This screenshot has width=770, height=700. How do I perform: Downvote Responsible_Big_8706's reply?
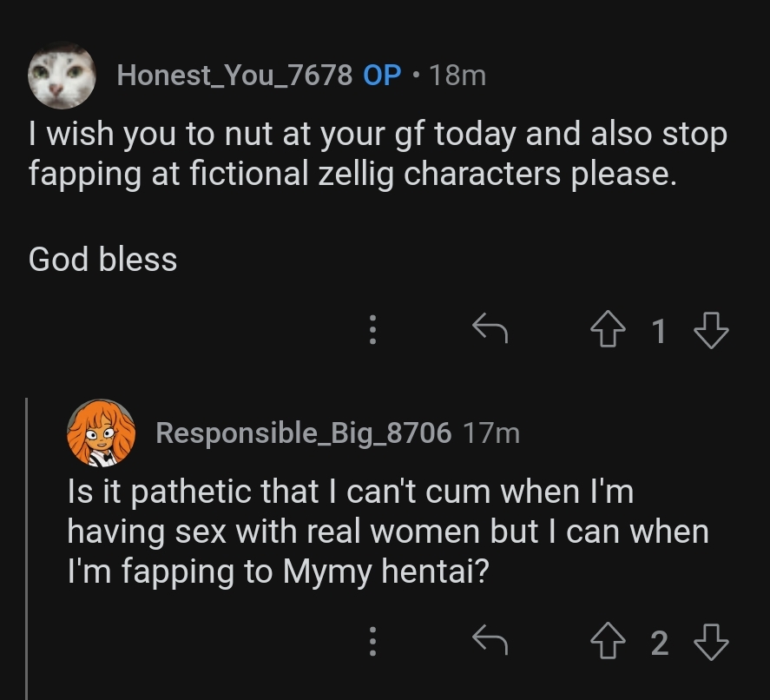[712, 643]
